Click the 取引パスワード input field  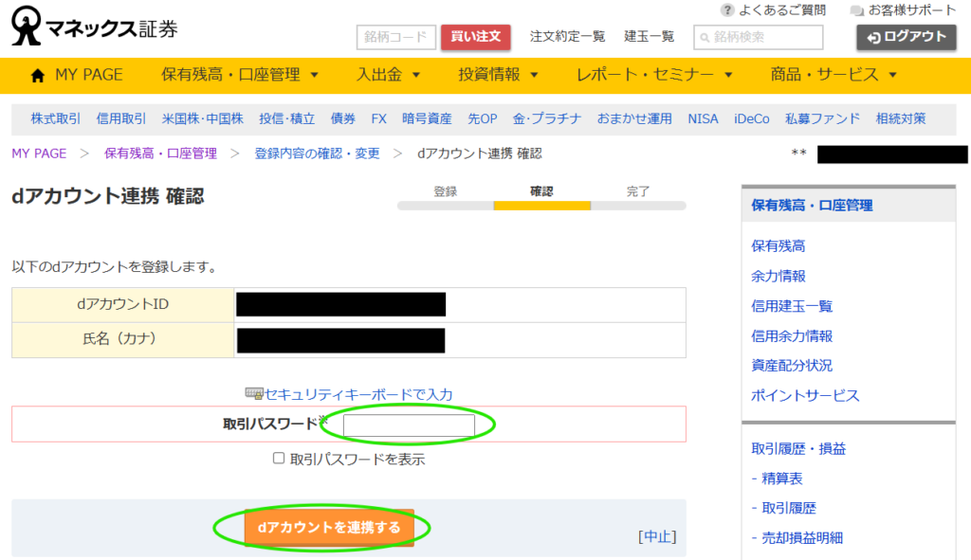(x=409, y=426)
